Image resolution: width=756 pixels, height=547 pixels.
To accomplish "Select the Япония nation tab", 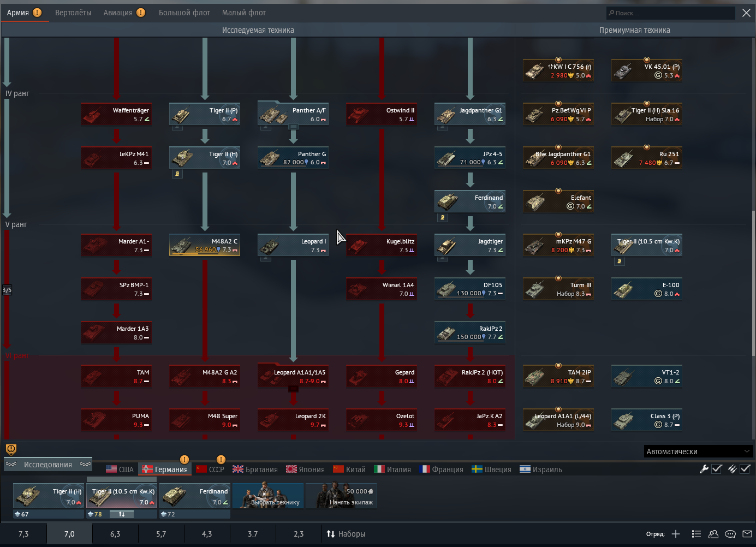I will click(x=305, y=469).
